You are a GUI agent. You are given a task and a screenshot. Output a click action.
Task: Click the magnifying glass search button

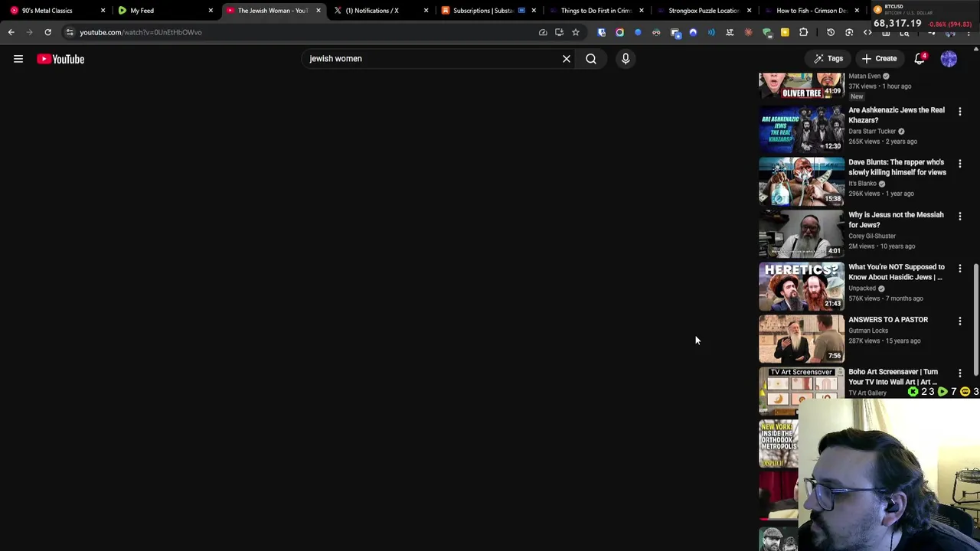click(591, 59)
